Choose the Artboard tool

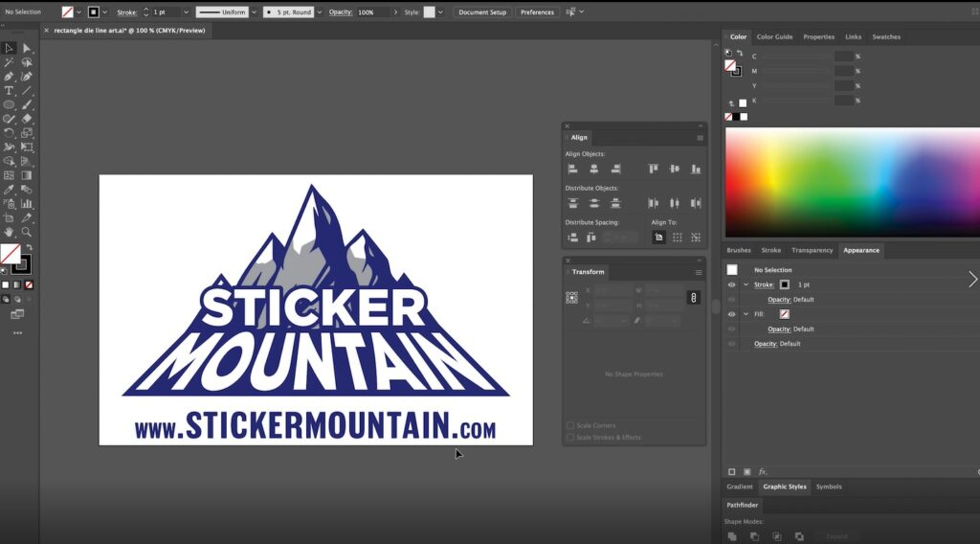click(9, 218)
